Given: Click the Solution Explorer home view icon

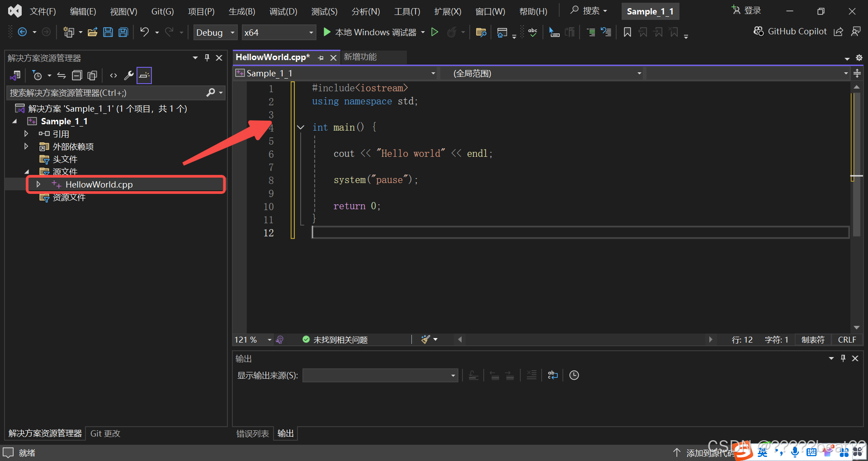Looking at the screenshot, I should click(16, 75).
